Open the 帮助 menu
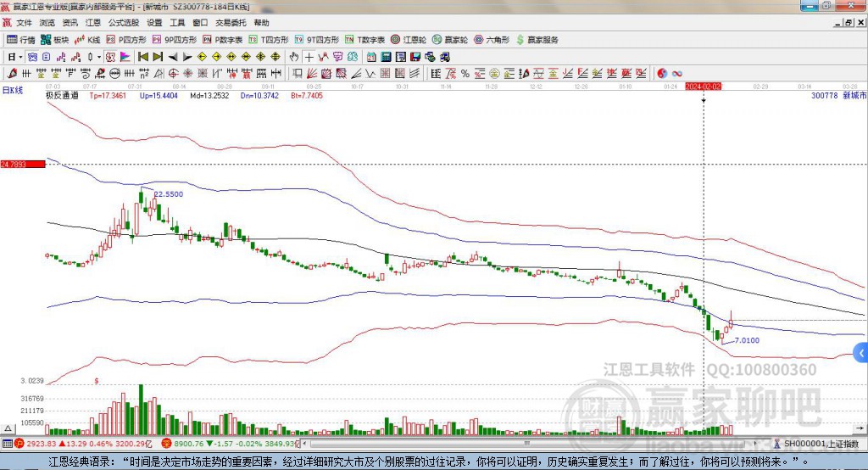 pyautogui.click(x=261, y=23)
